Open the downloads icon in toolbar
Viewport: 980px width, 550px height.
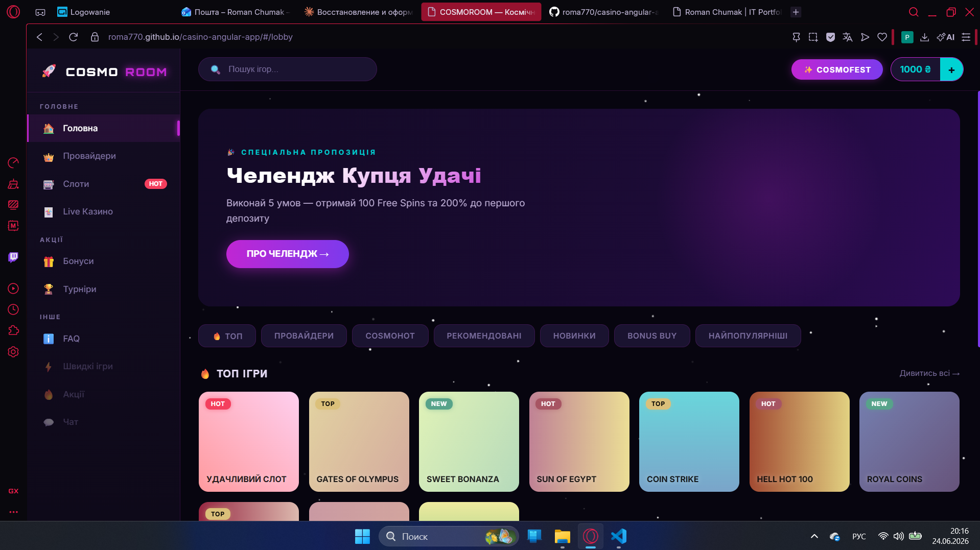[x=924, y=37]
